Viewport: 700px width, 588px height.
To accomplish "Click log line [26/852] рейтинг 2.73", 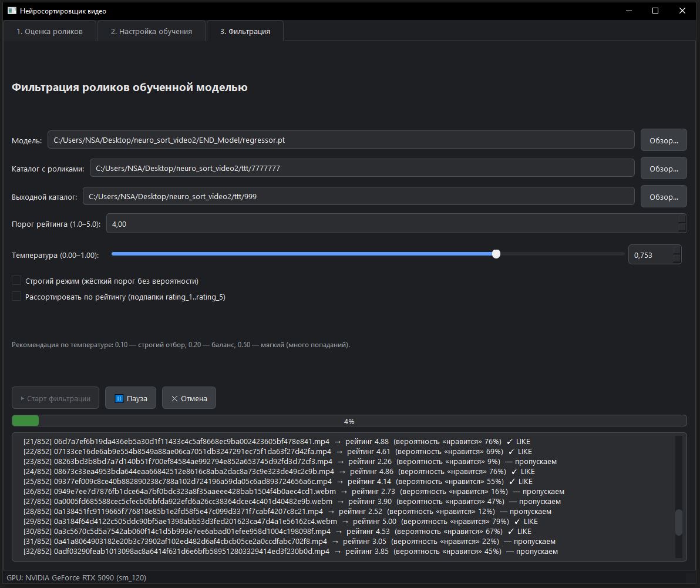I will pyautogui.click(x=294, y=492).
